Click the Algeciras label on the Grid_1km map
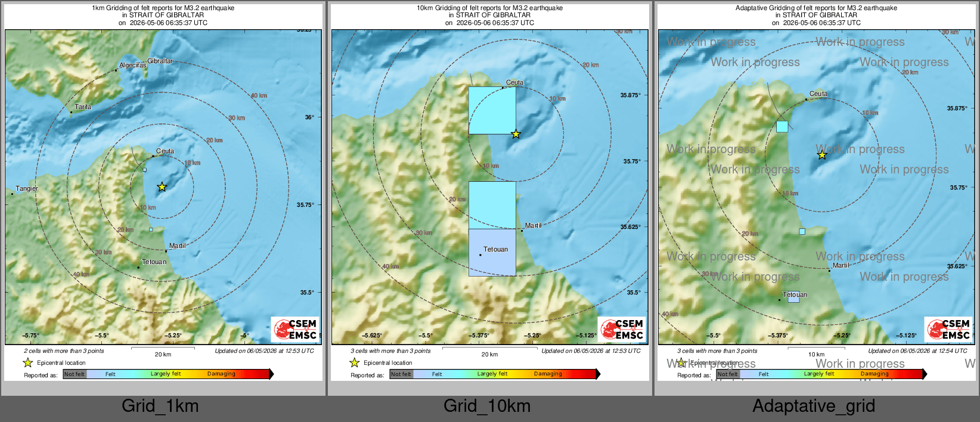The image size is (980, 422). (x=132, y=66)
